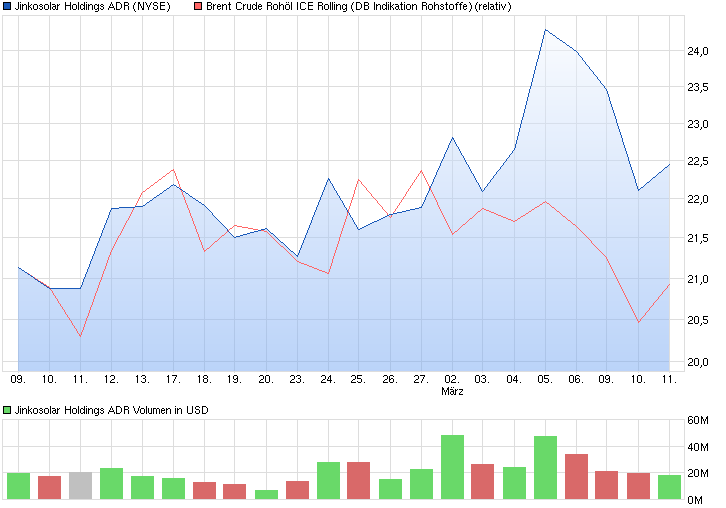Click the '25.' date axis label
726x508 pixels.
point(358,379)
